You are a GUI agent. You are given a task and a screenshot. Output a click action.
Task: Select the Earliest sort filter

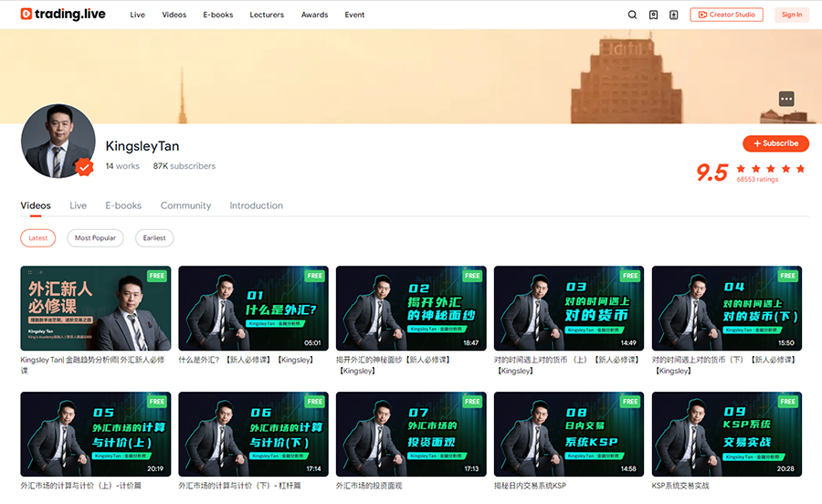tap(154, 238)
